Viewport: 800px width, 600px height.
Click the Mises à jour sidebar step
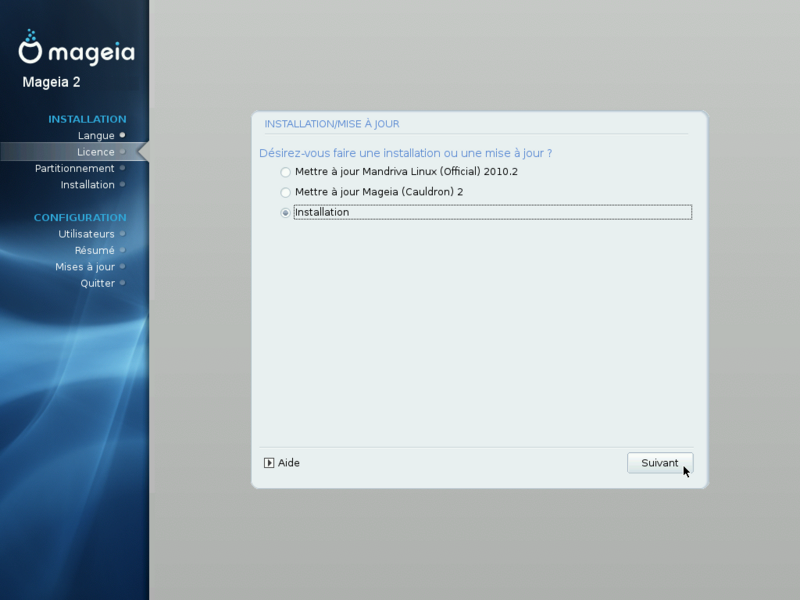[85, 267]
